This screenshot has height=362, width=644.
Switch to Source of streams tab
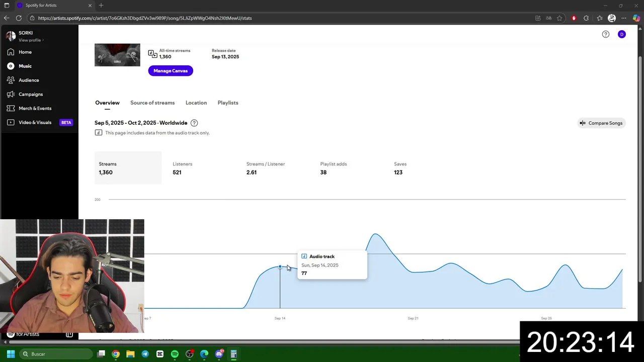tap(152, 103)
